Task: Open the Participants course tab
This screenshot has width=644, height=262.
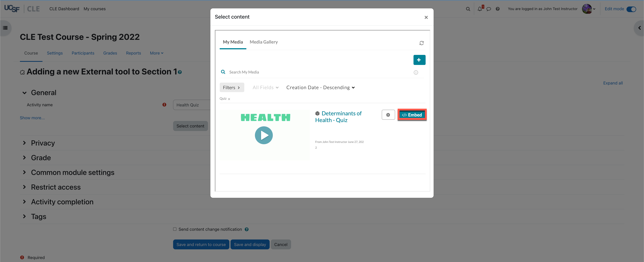Action: point(83,53)
